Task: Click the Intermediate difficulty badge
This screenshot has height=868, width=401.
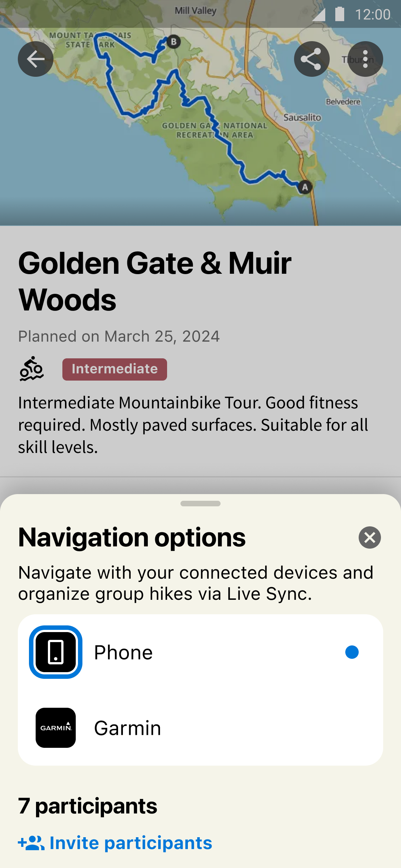Action: [114, 369]
